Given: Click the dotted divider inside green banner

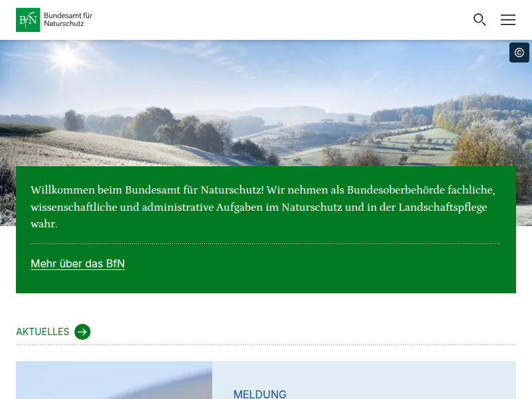Looking at the screenshot, I should click(265, 244).
